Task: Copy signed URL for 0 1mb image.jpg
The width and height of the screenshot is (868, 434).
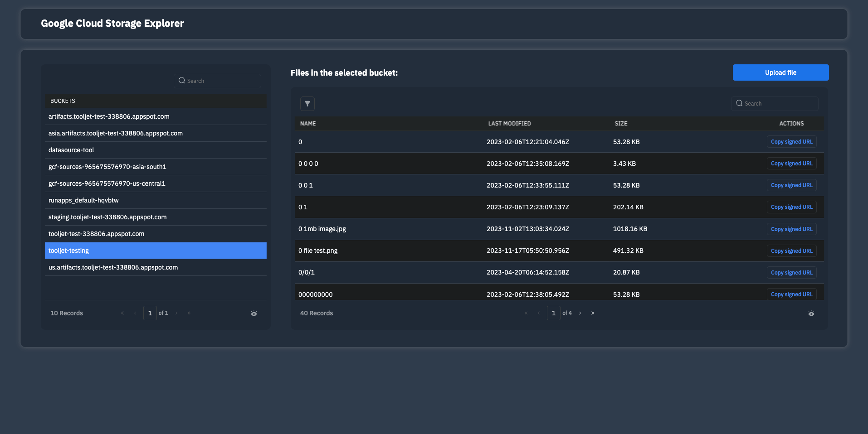Action: coord(791,229)
